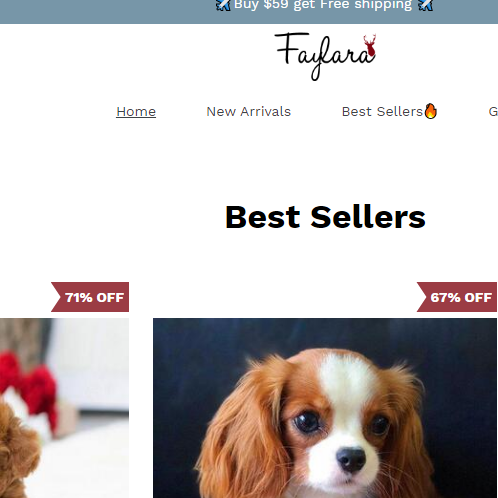The image size is (498, 498).
Task: Open the spaniel puppy product photo
Action: point(325,408)
